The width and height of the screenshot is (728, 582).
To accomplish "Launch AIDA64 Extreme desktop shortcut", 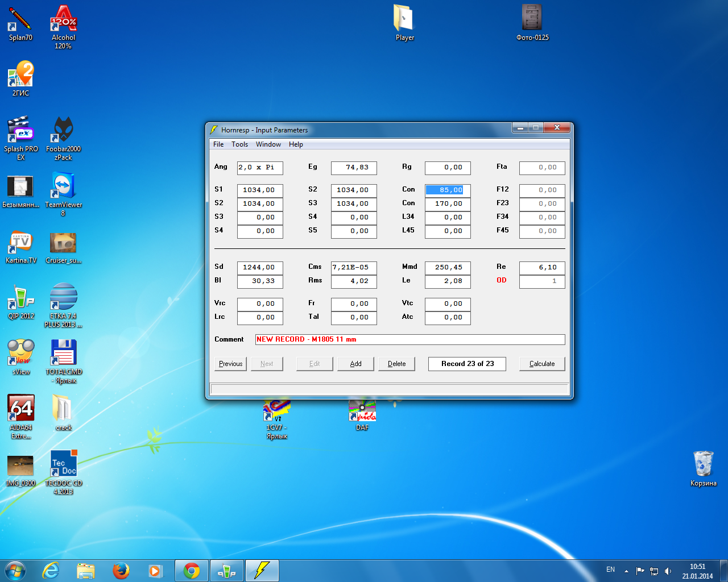I will (x=20, y=417).
